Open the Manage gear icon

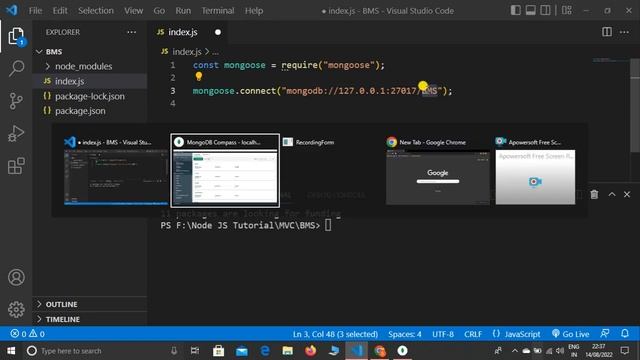(16, 309)
